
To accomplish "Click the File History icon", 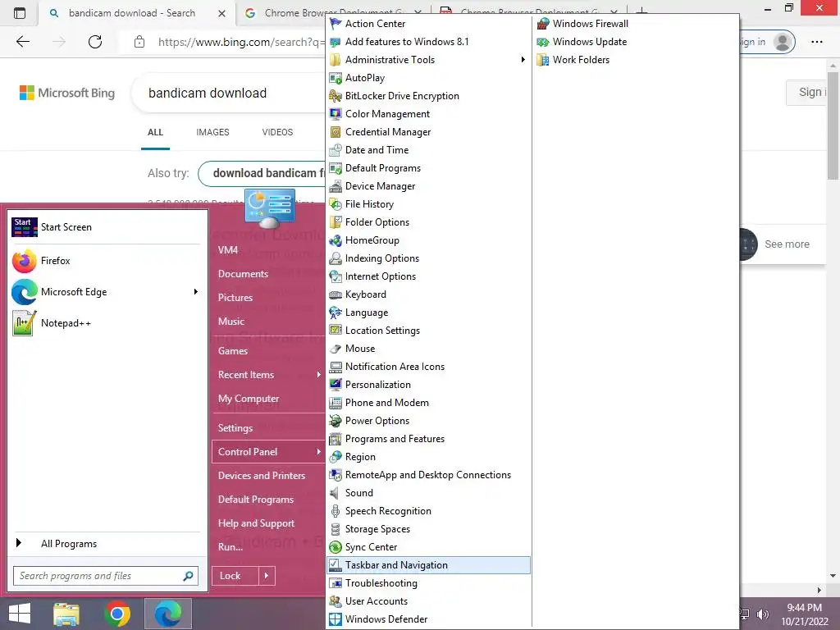I will (336, 204).
